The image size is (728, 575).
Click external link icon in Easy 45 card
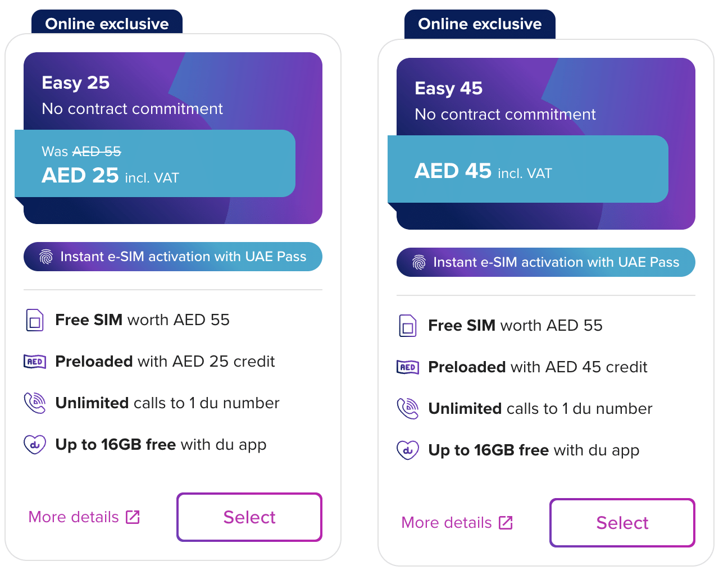click(x=506, y=523)
